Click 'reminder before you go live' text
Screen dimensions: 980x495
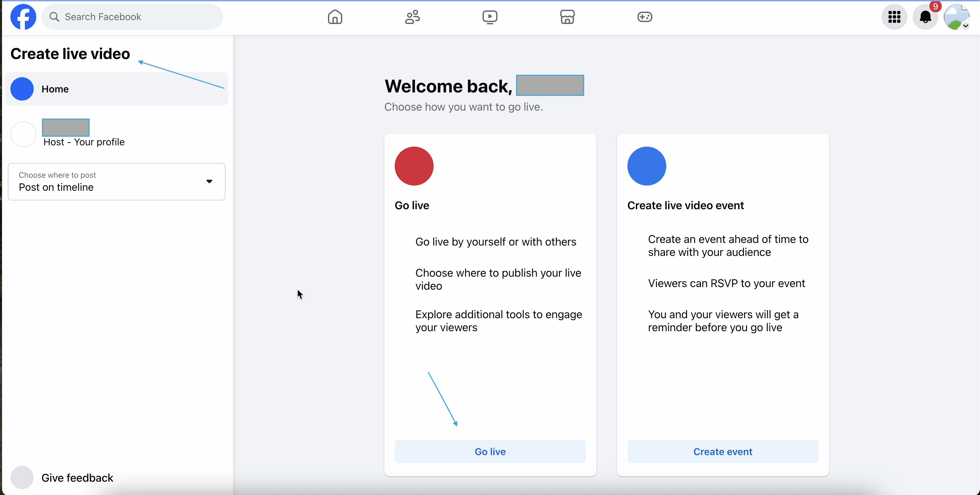coord(715,328)
